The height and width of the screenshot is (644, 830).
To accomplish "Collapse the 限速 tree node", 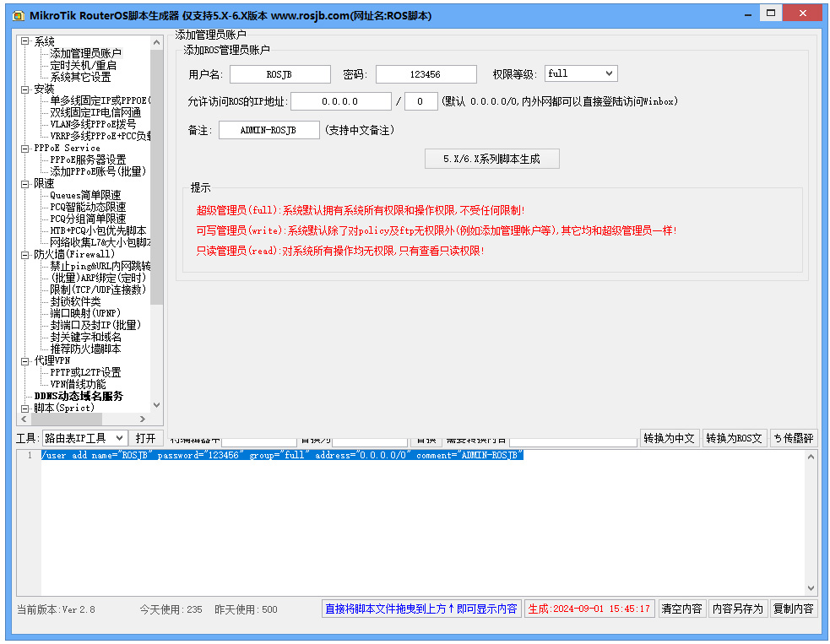I will pos(24,184).
